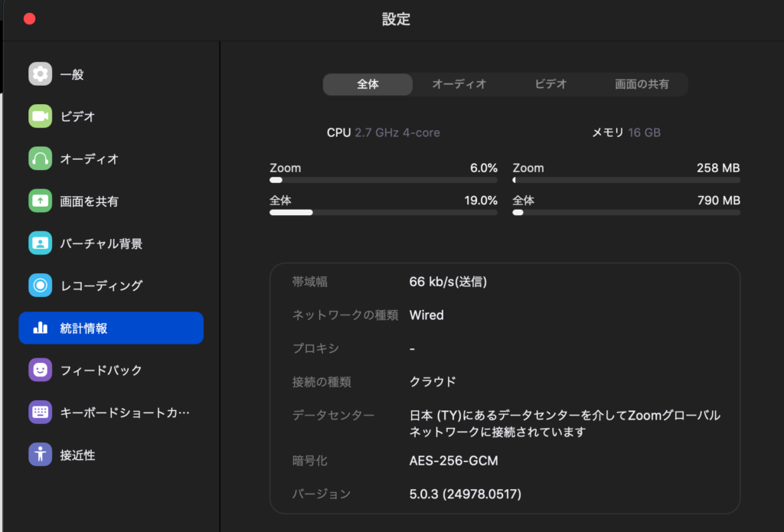Open the オーディオ settings section

111,158
